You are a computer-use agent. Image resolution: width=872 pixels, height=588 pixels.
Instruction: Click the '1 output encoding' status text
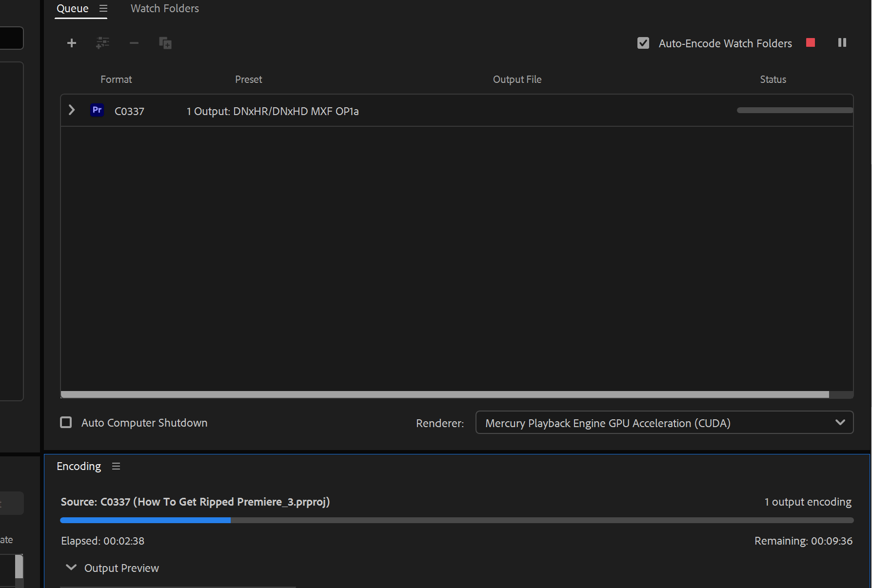tap(808, 502)
